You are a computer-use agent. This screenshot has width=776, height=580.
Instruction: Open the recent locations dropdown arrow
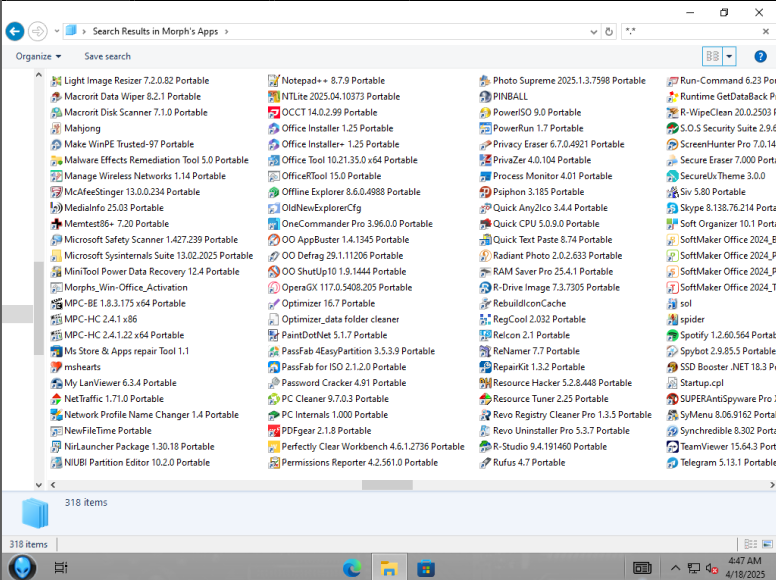click(56, 31)
